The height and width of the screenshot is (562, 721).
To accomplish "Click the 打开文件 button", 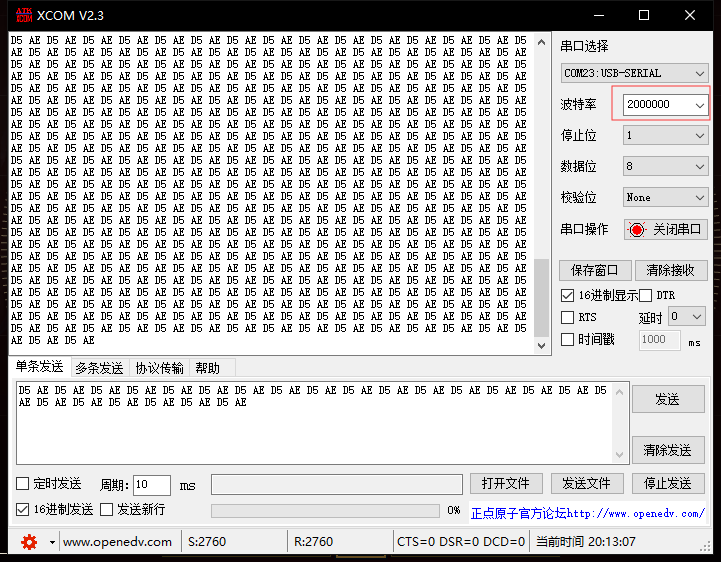I will point(506,484).
